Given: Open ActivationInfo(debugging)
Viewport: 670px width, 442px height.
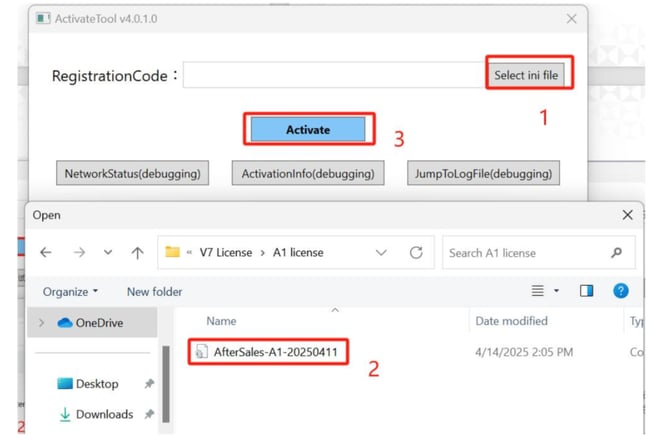Looking at the screenshot, I should click(308, 173).
